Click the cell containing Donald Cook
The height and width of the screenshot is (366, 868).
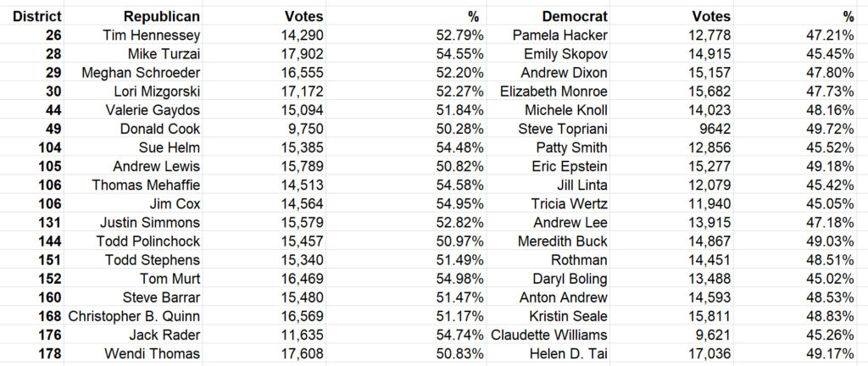(133, 129)
